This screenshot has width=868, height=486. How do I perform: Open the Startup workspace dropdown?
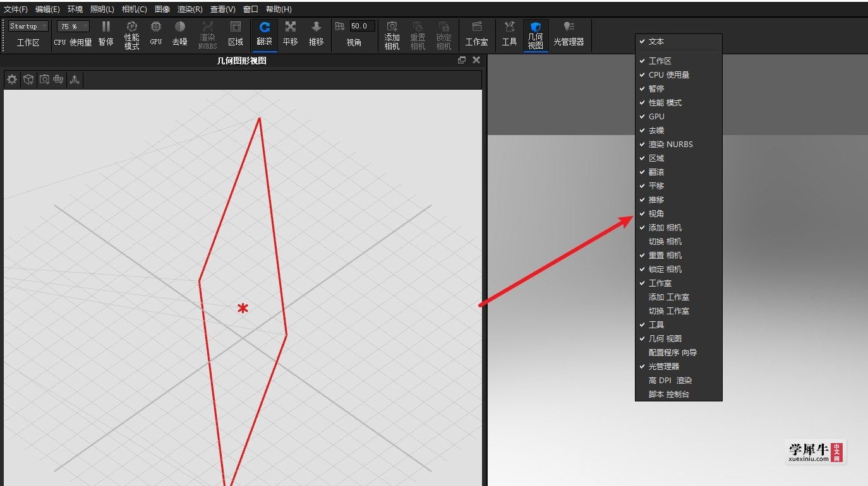pos(28,26)
